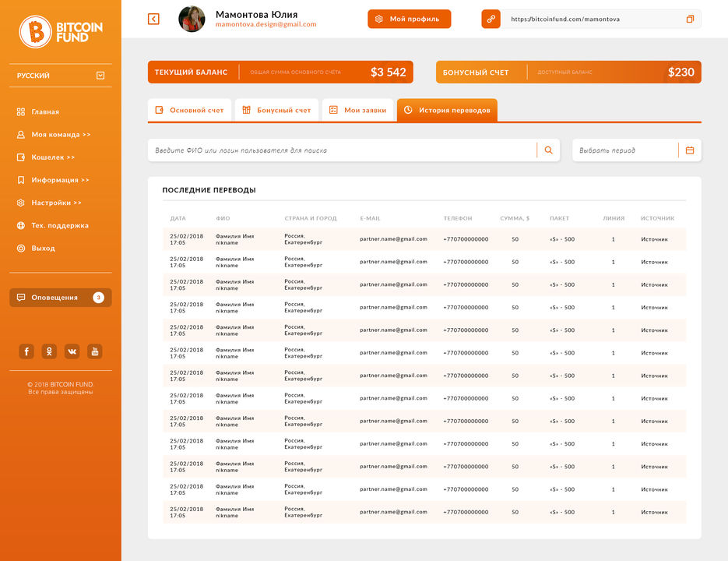Image resolution: width=728 pixels, height=561 pixels.
Task: Click the ДАТА column header
Action: click(178, 218)
